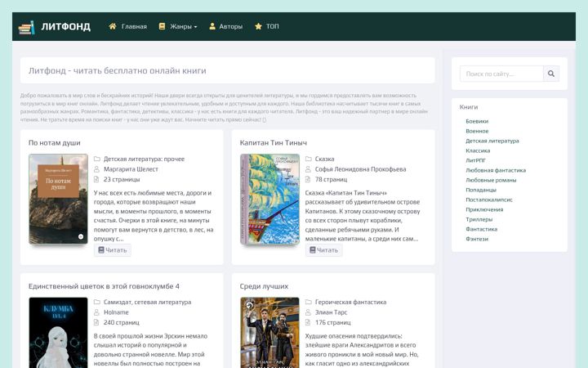The height and width of the screenshot is (368, 588).
Task: Open the Авторы page
Action: click(x=230, y=27)
